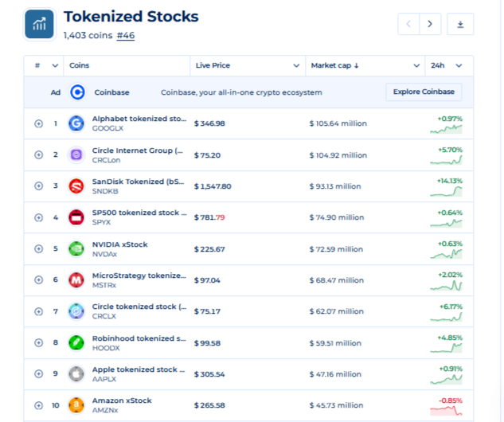
Task: Sort by the Market cap header
Action: [334, 65]
